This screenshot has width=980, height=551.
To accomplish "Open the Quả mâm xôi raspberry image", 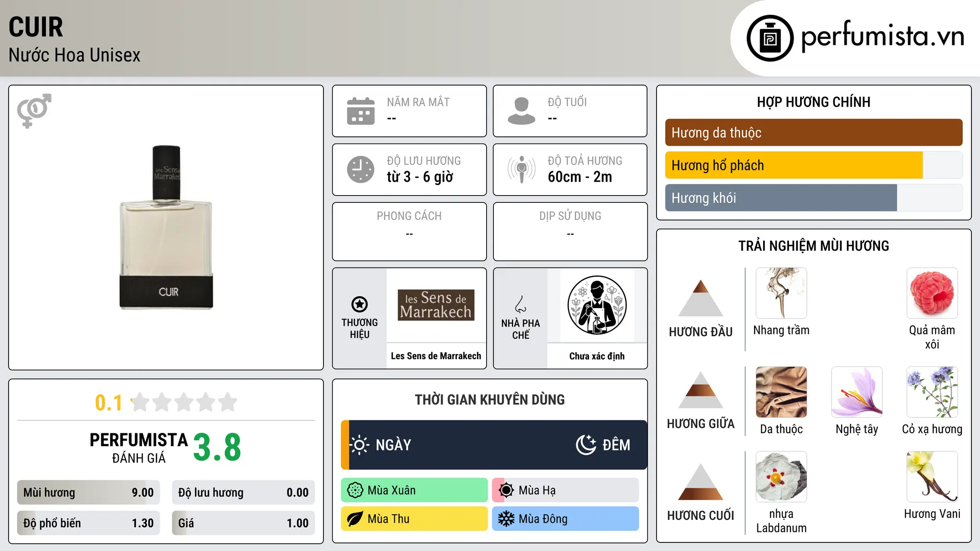I will point(932,293).
